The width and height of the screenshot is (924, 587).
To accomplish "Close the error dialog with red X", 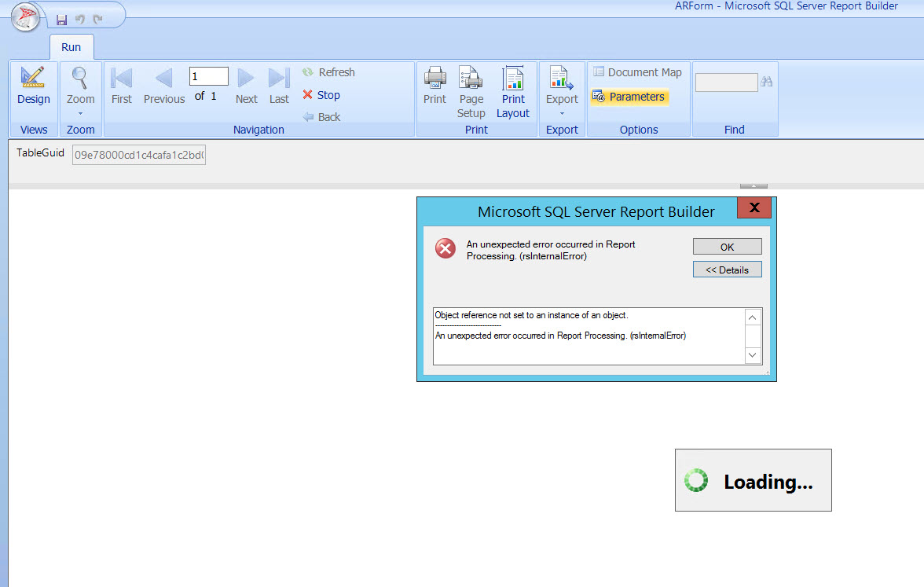I will point(754,207).
